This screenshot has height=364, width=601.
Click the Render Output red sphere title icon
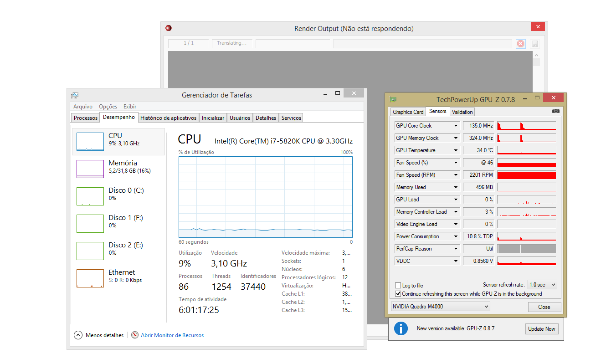pos(169,28)
